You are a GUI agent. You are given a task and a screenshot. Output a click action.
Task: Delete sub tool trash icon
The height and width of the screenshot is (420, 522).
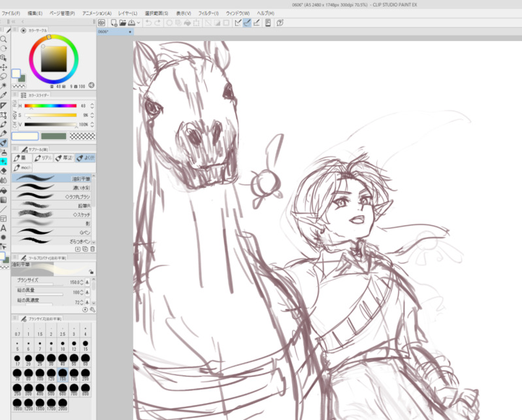point(93,249)
